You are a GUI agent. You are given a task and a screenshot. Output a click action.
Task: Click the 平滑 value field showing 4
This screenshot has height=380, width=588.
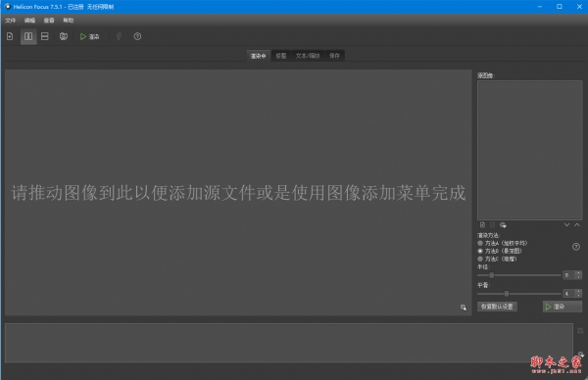tap(568, 294)
